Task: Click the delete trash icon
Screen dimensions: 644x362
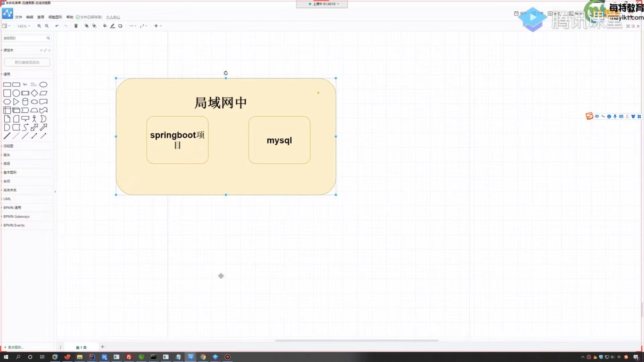Action: pos(76,26)
